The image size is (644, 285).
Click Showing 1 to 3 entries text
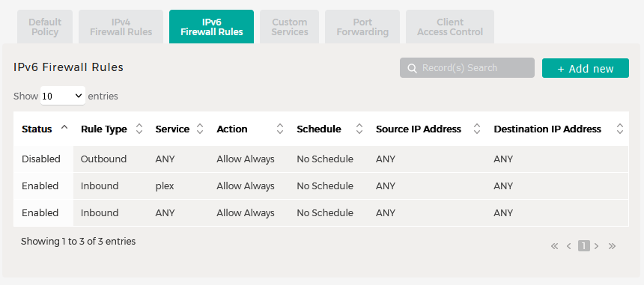tap(78, 242)
